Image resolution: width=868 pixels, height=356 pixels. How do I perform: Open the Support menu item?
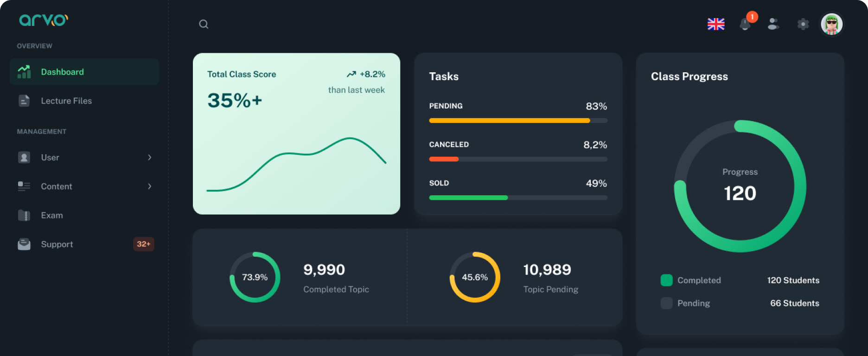click(57, 244)
